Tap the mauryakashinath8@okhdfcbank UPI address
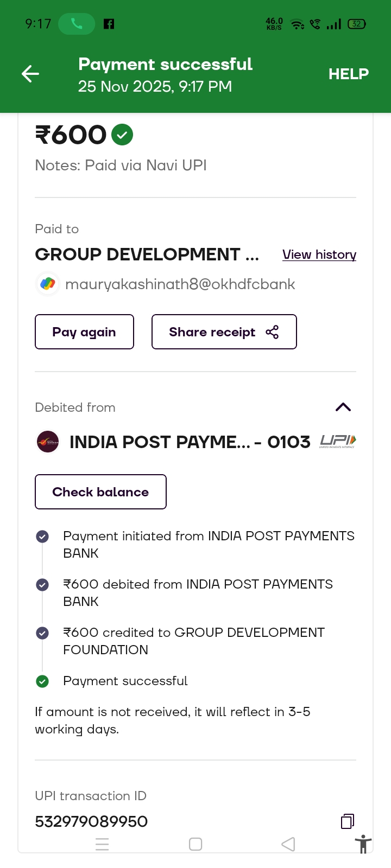The height and width of the screenshot is (868, 391). (180, 284)
